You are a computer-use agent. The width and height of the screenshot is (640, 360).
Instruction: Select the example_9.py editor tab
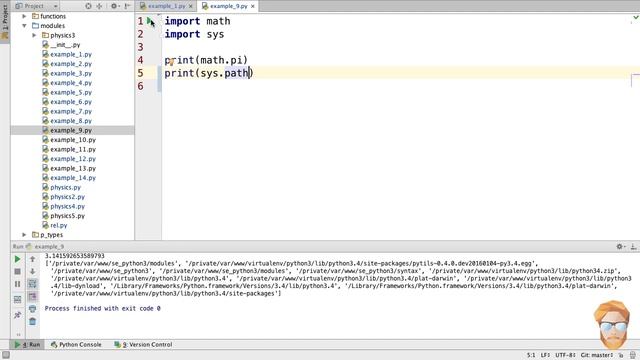pyautogui.click(x=229, y=6)
